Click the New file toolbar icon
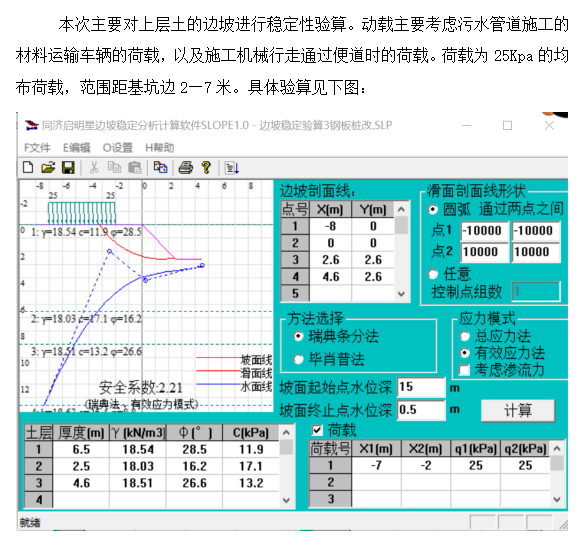 28,168
